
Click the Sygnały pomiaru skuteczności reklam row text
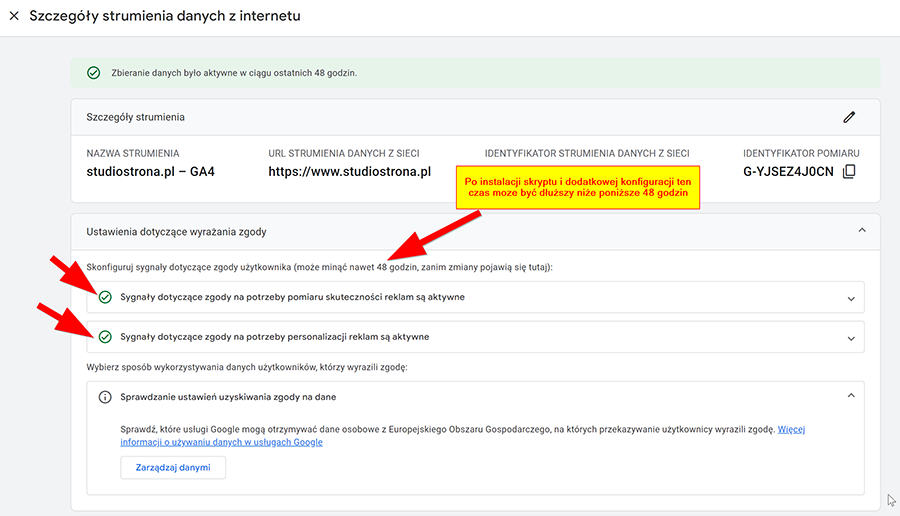[x=292, y=297]
